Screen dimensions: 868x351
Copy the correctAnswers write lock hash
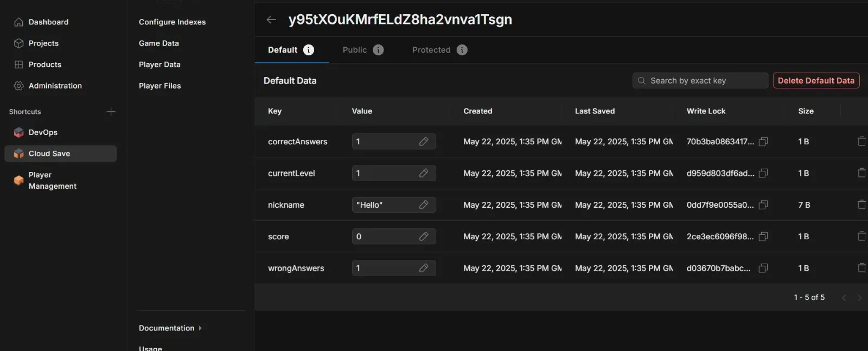pos(763,142)
